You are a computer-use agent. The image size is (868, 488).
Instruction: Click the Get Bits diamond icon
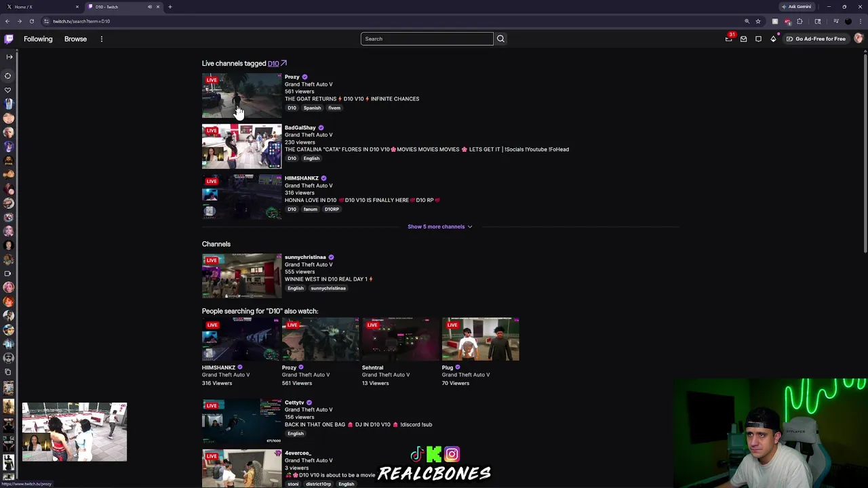click(774, 39)
